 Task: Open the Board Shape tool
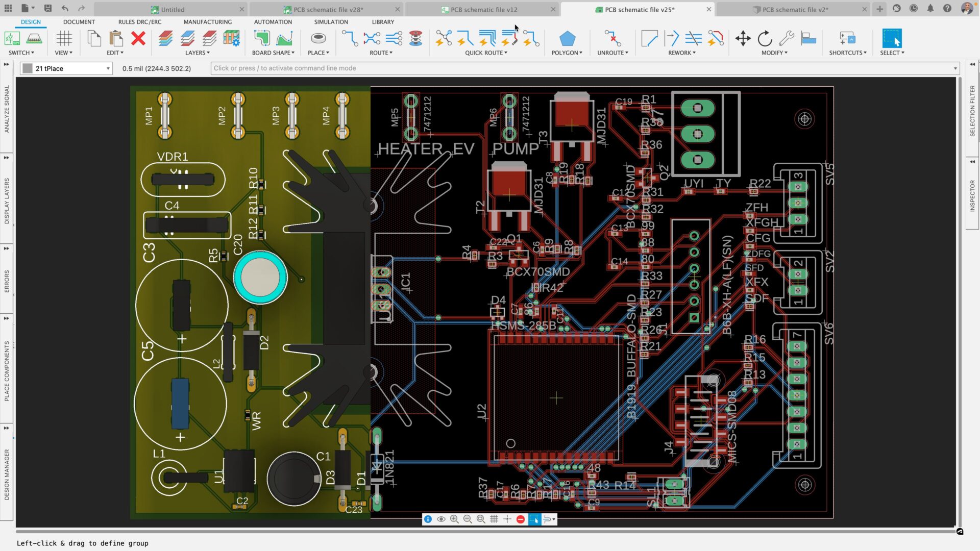pos(262,38)
